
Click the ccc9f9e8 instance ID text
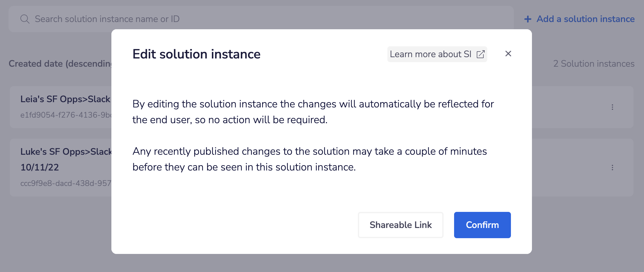pos(66,183)
